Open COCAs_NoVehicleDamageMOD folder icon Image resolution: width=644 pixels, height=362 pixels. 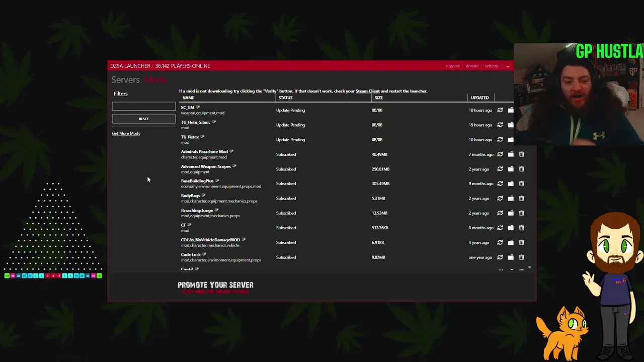tap(511, 242)
